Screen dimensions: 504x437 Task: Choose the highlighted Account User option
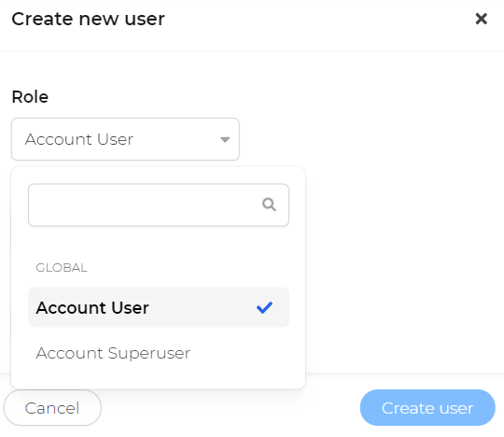click(x=159, y=307)
